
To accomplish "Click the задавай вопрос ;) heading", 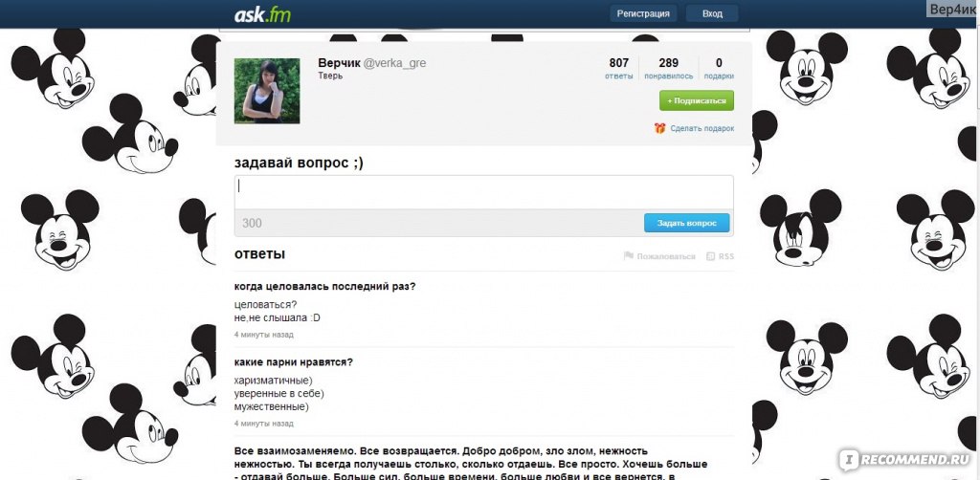I will click(299, 163).
